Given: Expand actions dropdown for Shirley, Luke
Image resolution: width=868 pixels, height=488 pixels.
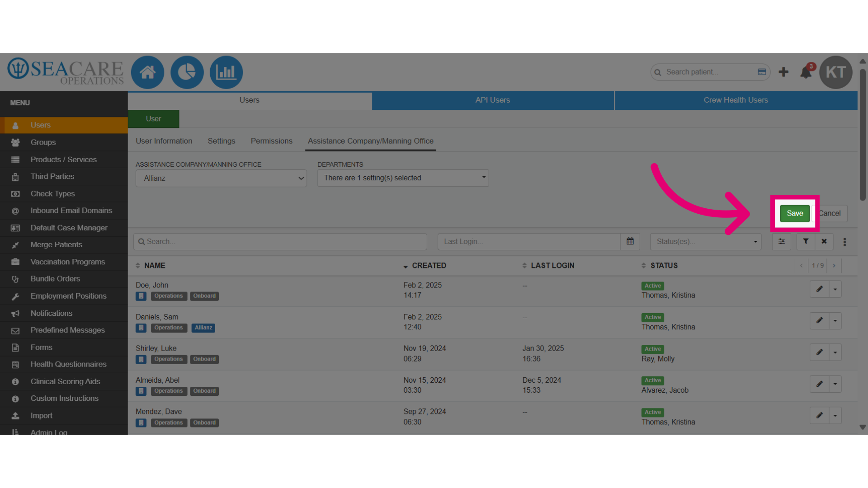Looking at the screenshot, I should pyautogui.click(x=835, y=352).
